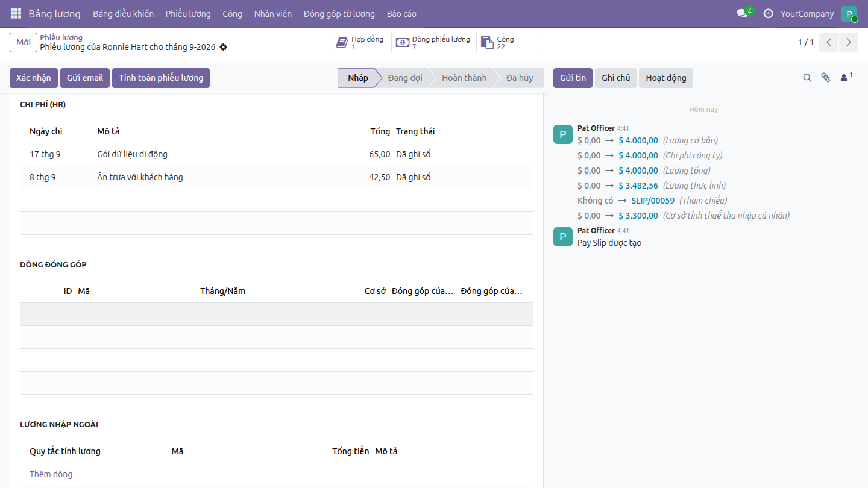
Task: Click the Gói dữ liệu di động row
Action: [x=277, y=154]
